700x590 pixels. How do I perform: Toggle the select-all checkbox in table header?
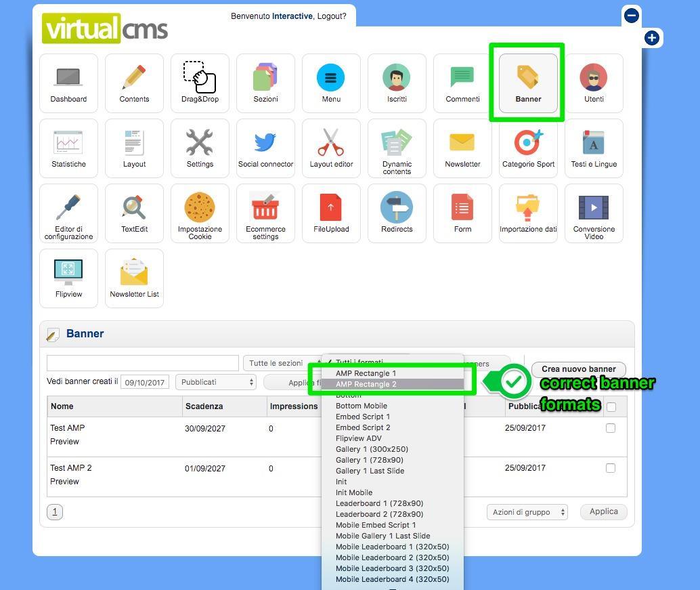tap(612, 407)
